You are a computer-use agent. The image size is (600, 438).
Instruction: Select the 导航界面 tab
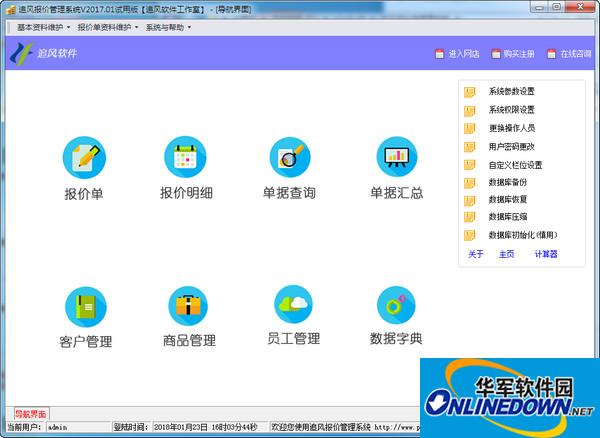31,414
